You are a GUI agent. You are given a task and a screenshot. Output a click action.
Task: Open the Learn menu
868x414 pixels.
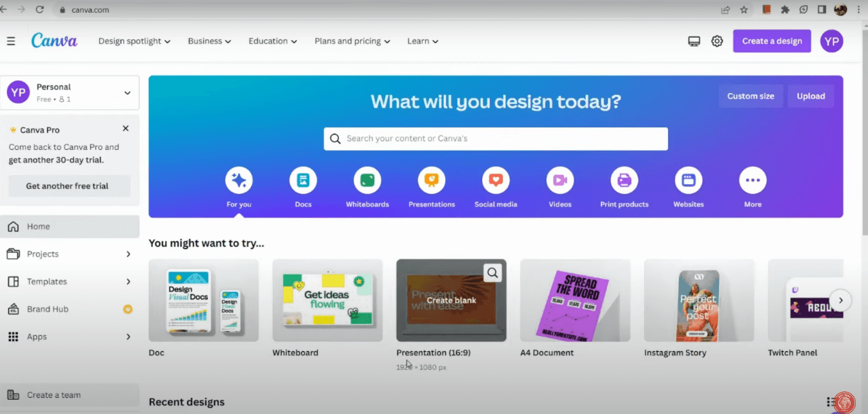coord(423,41)
